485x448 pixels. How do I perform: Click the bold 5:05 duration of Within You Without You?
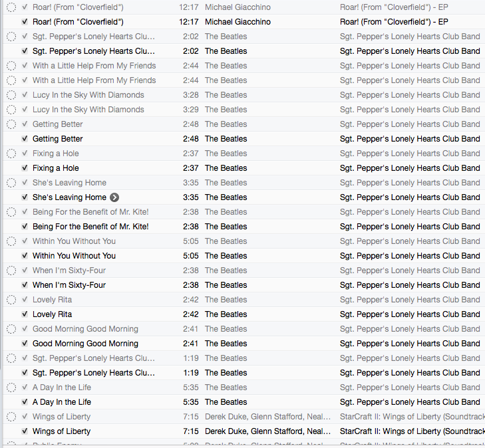click(x=190, y=256)
